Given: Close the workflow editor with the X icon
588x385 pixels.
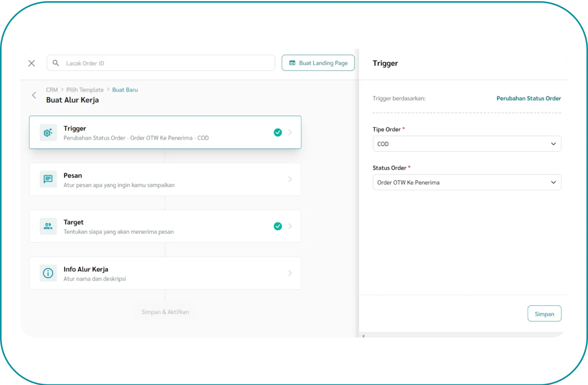Looking at the screenshot, I should pos(32,63).
